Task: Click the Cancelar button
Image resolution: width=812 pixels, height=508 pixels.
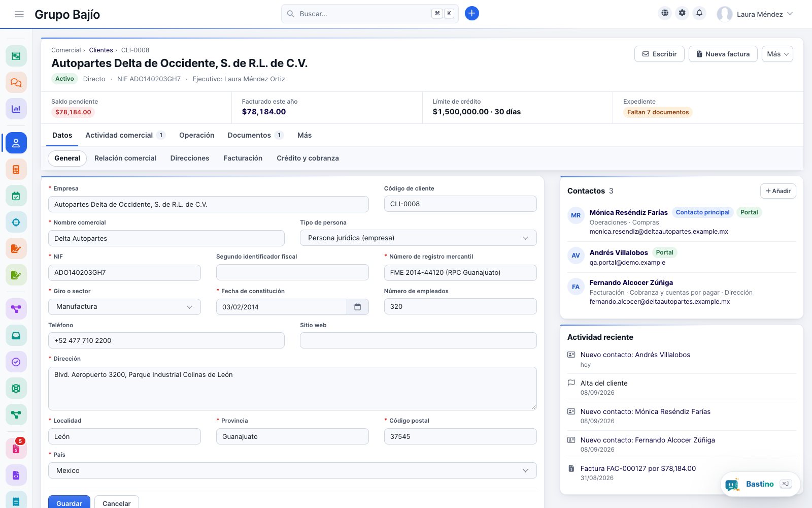Action: pos(117,502)
